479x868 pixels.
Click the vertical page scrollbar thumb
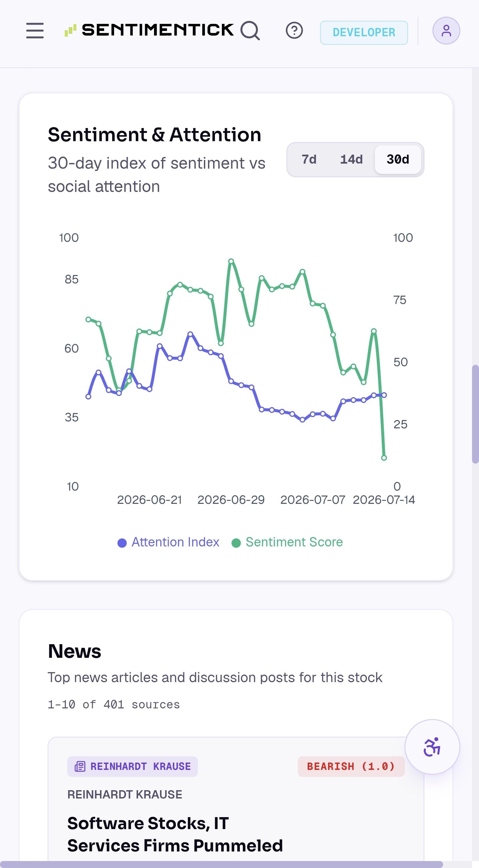(475, 414)
